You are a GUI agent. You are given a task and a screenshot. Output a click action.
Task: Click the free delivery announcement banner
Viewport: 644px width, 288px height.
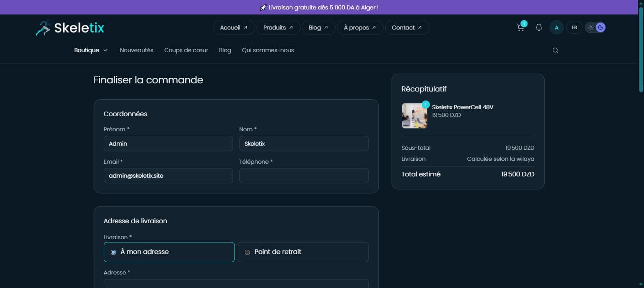tap(319, 7)
